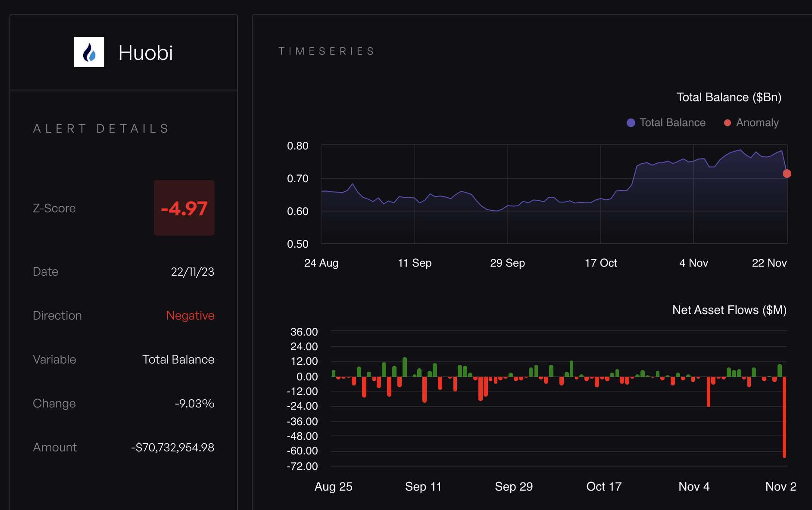Click the Z-Score badge showing -4.97
Screen dimensions: 812x510
click(x=184, y=208)
